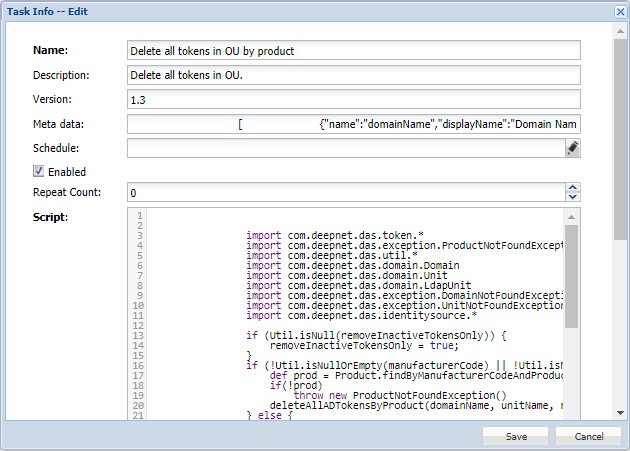Increase Repeat Count with up arrow
Image resolution: width=630 pixels, height=451 pixels.
(572, 187)
